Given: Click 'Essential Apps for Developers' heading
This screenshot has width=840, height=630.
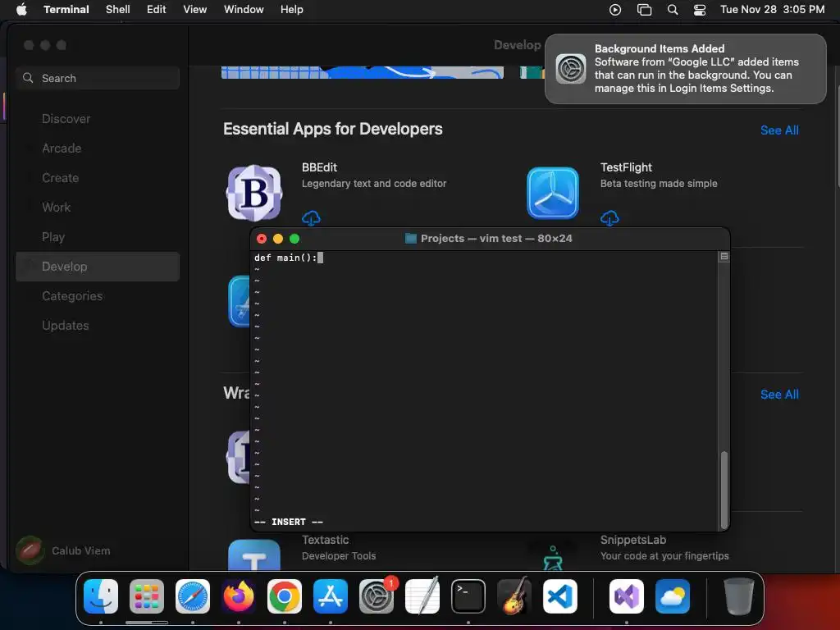Looking at the screenshot, I should pos(333,129).
